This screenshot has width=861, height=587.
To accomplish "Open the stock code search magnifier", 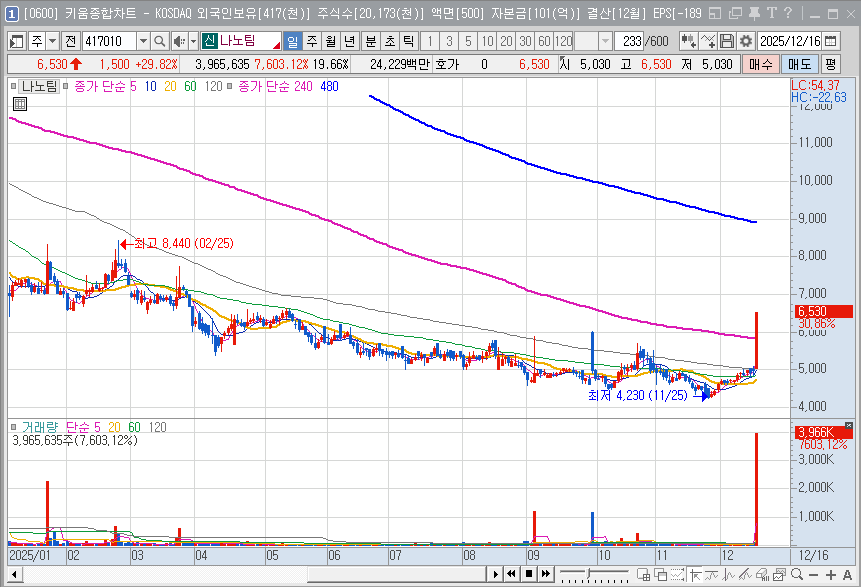I will [159, 41].
